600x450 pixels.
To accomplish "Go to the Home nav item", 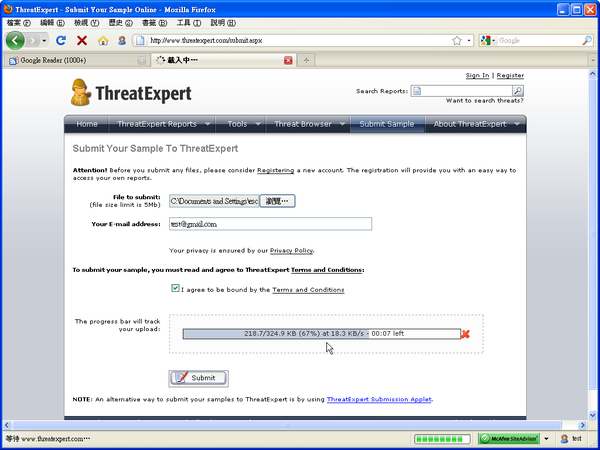I will 87,124.
